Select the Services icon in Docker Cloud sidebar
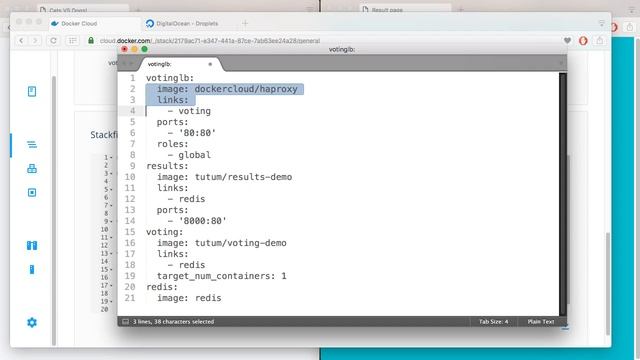Screen dimensions: 640x360 (32, 169)
